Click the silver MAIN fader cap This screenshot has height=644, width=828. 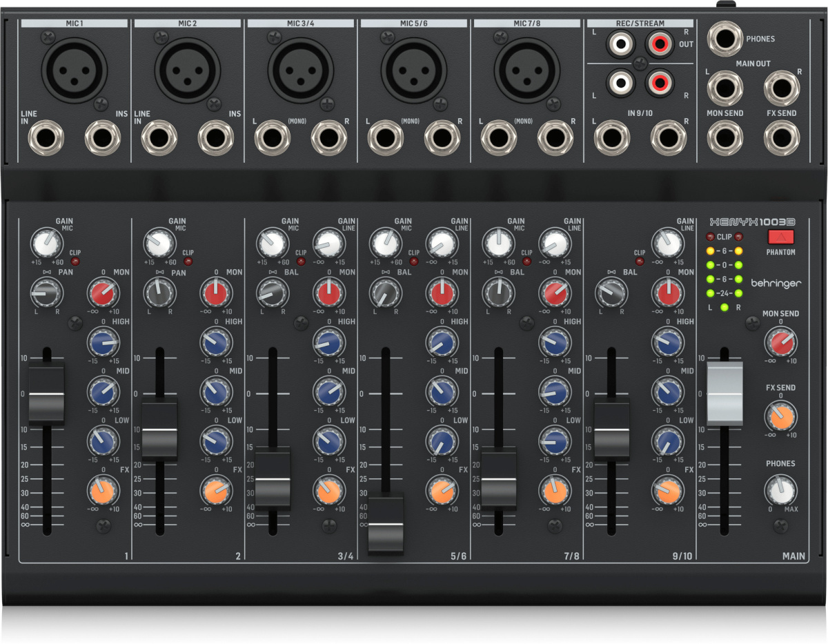pos(724,393)
